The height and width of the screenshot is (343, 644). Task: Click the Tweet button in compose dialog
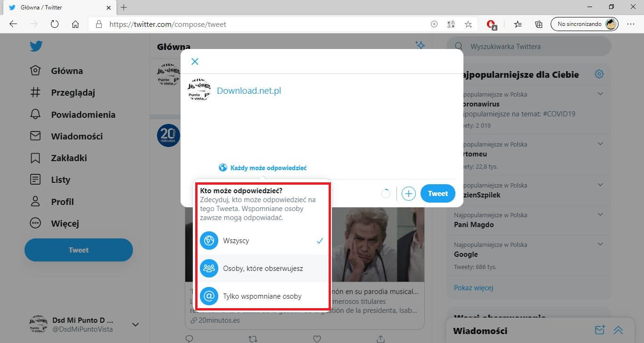pos(438,194)
